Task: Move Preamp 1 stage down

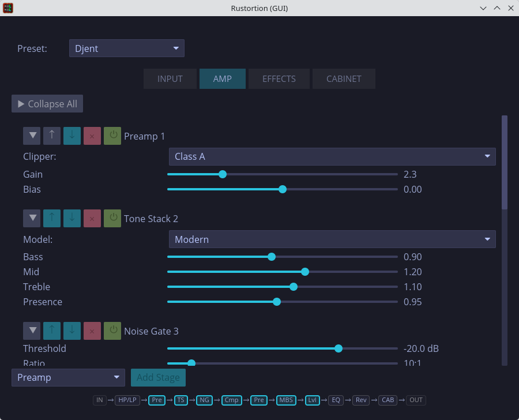Action: point(72,136)
